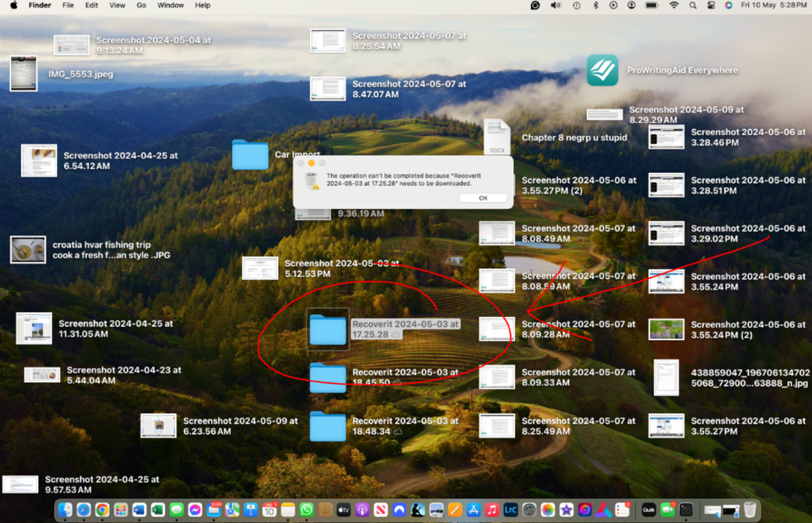
Task: Open Apple TV from the Dock
Action: tap(344, 510)
